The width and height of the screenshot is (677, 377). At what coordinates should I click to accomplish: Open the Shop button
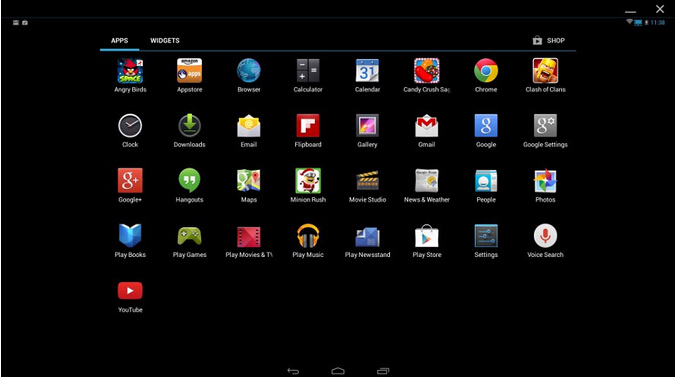(x=548, y=41)
